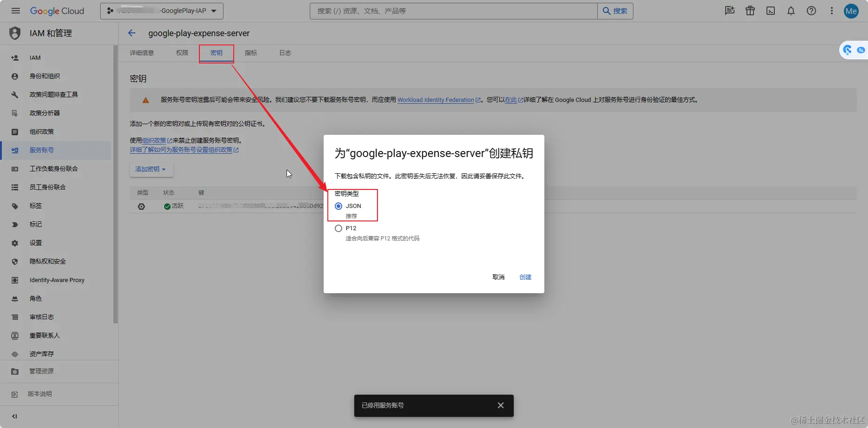This screenshot has height=428, width=868.
Task: Collapse the sidebar with the arrow icon
Action: point(15,416)
